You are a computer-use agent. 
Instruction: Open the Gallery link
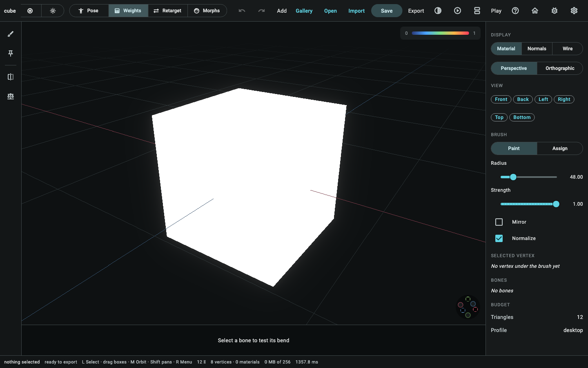click(x=304, y=11)
